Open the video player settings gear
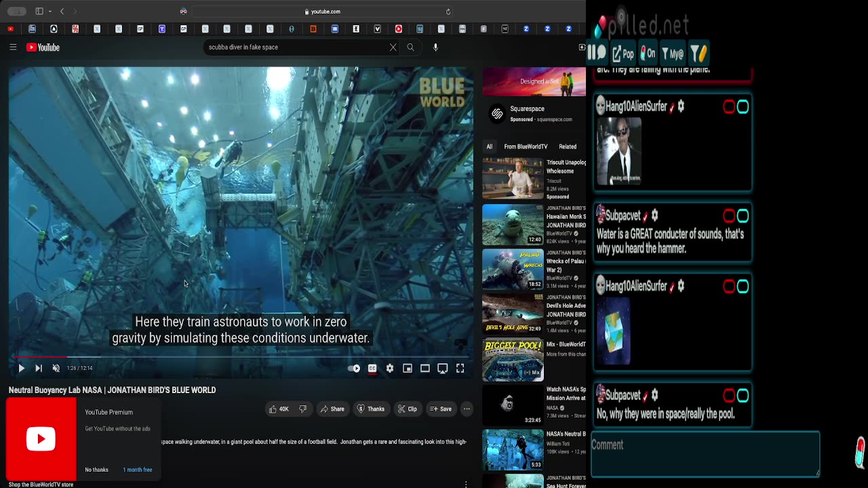Viewport: 868px width, 488px height. (x=390, y=368)
